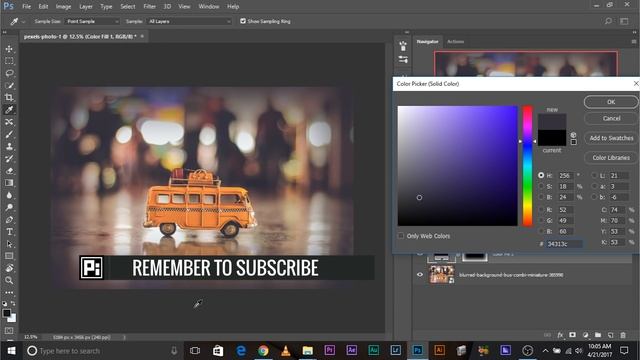
Task: Select the Pen tool
Action: [x=9, y=220]
